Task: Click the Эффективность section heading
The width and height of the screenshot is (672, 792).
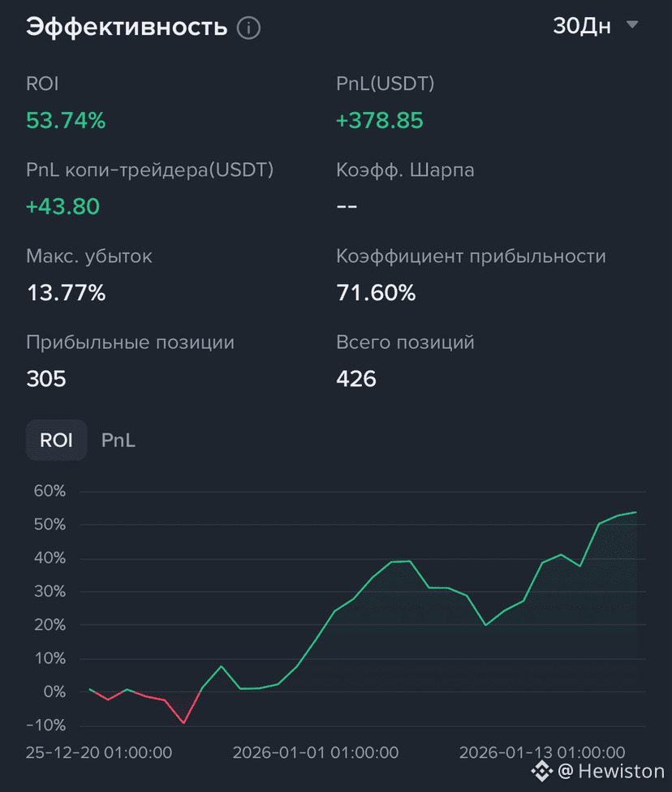Action: 127,27
